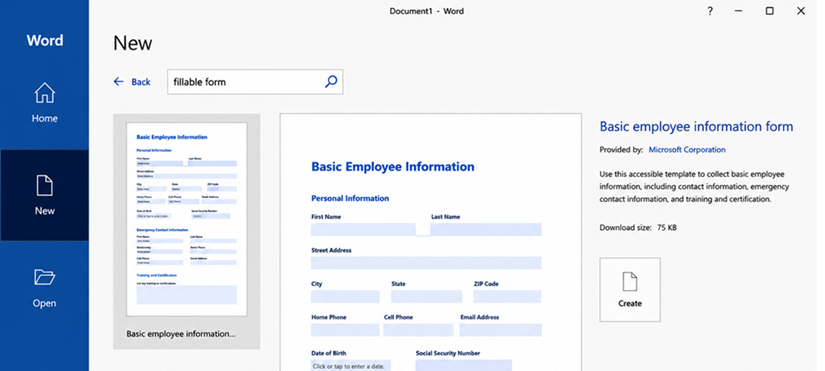Viewport: 825px width, 371px height.
Task: Click the 'Social Security Number' label in preview
Action: 448,353
